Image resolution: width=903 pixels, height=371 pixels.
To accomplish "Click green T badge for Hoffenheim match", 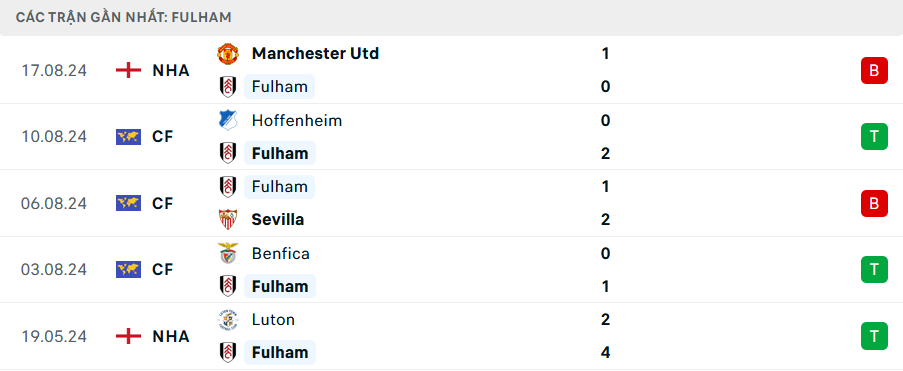I will pos(874,137).
